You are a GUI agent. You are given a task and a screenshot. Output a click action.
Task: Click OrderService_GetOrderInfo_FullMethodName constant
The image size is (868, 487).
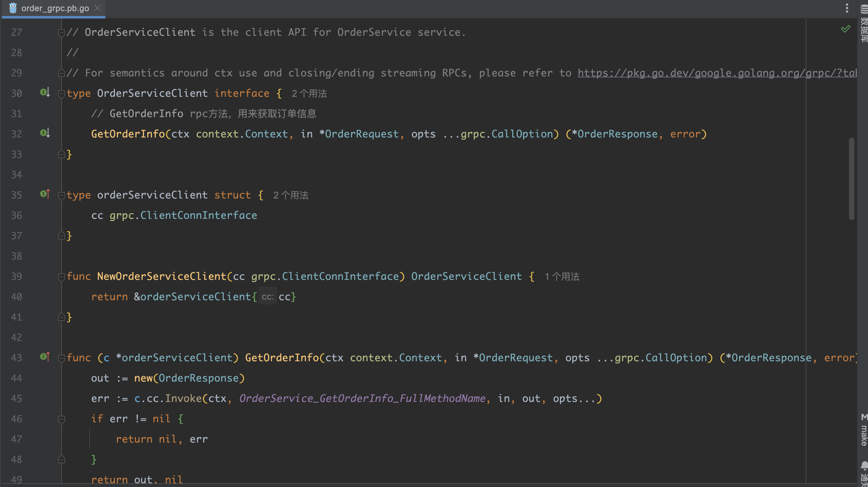pos(362,398)
